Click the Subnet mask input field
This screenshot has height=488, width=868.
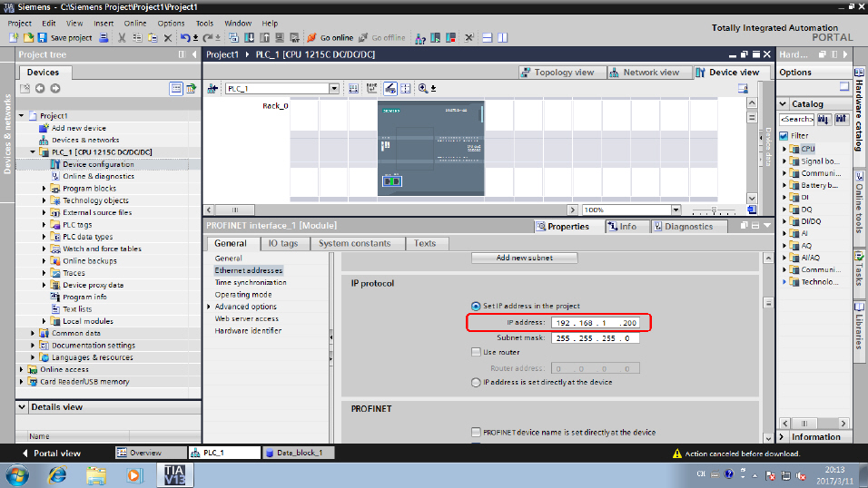coord(595,338)
